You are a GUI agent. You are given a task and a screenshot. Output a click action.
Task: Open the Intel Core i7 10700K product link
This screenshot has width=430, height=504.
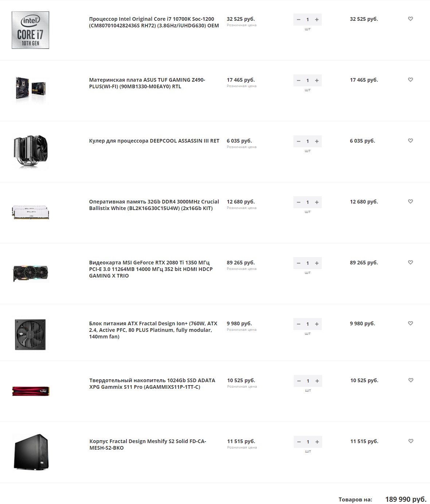click(x=154, y=22)
